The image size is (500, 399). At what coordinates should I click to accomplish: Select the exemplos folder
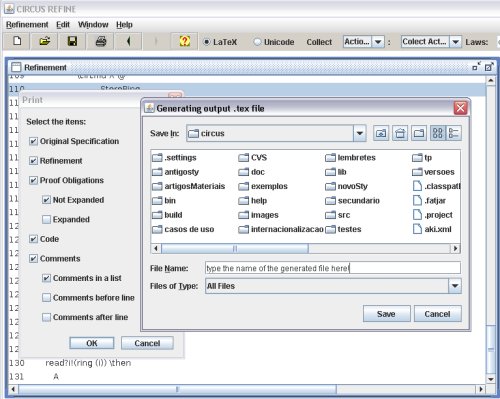[263, 186]
